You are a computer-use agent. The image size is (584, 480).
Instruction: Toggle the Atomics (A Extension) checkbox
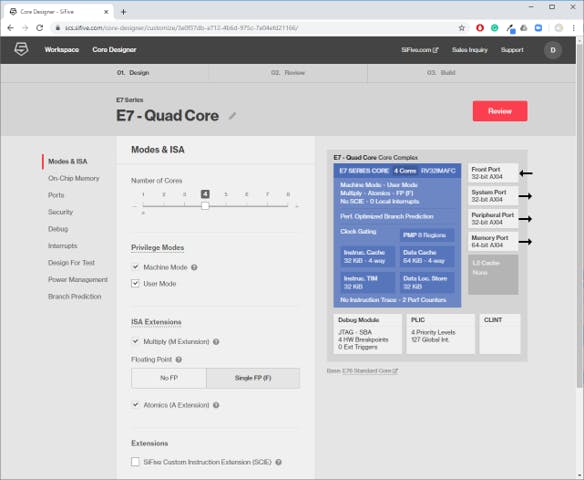(x=135, y=404)
